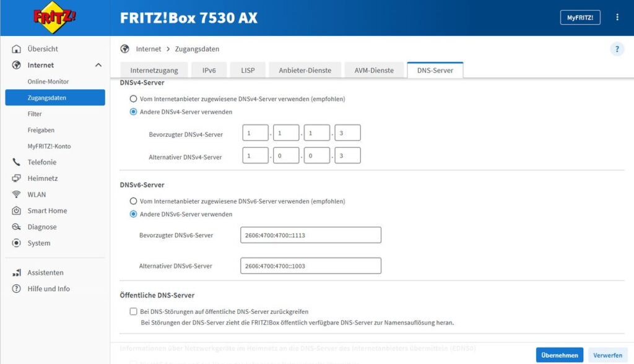Viewport: 634px width, 364px height.
Task: Select provider-assigned DNSv6 servers option
Action: pos(133,201)
